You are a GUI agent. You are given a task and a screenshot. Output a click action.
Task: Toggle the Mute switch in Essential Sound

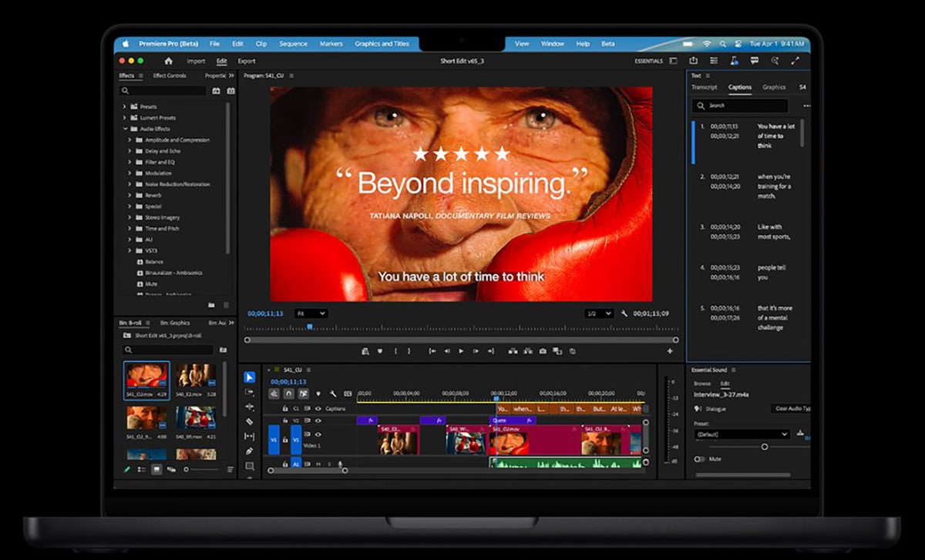(700, 459)
